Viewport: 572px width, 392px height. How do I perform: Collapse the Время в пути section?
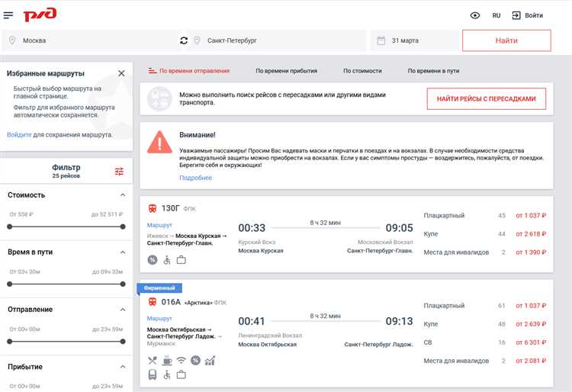(123, 252)
